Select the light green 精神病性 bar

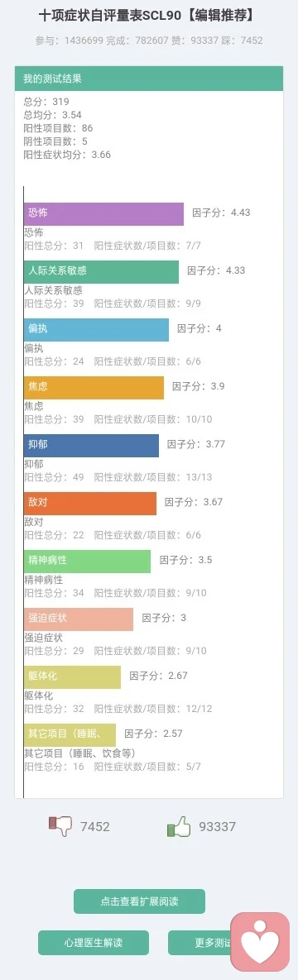tap(88, 562)
